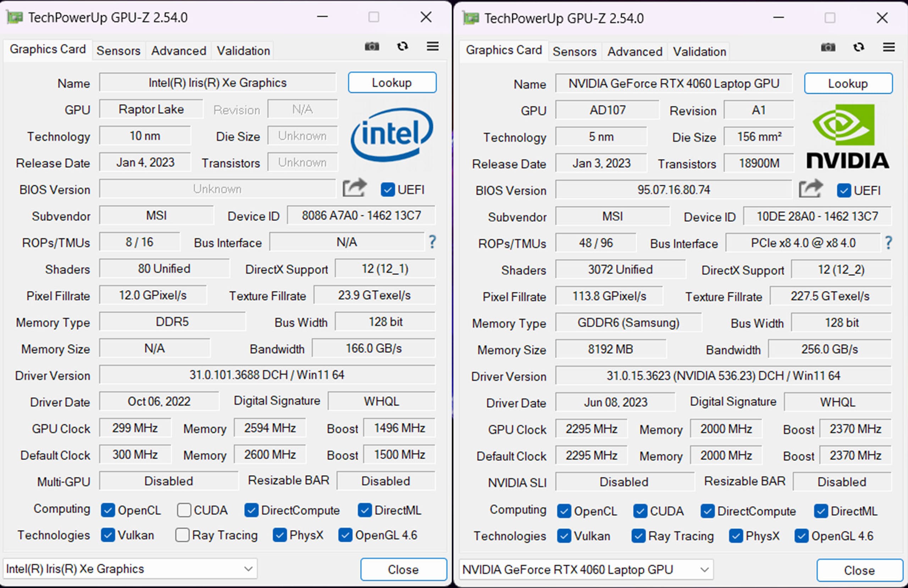Click the Release Date field Jan 3, 2023
Viewport: 908px width, 588px height.
[x=601, y=163]
